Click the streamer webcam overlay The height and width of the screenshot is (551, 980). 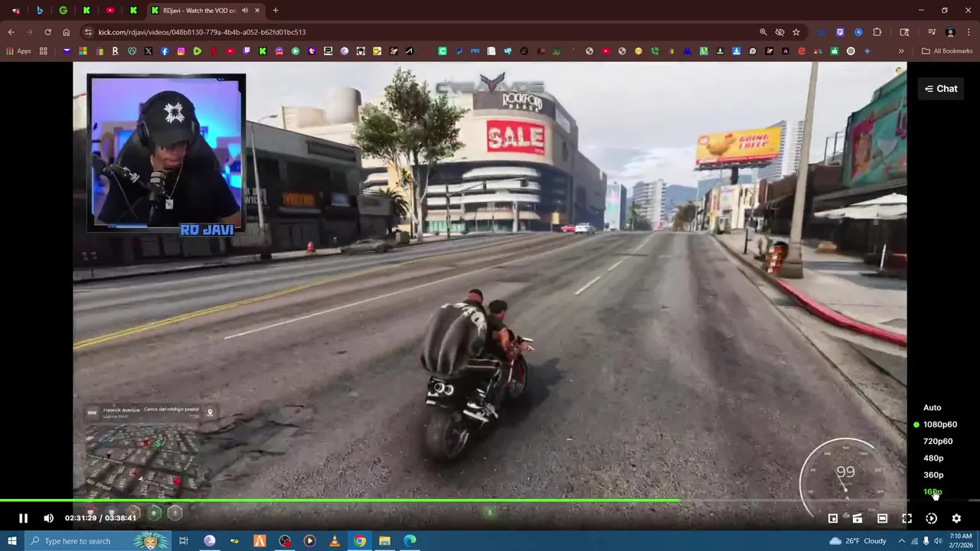coord(166,153)
